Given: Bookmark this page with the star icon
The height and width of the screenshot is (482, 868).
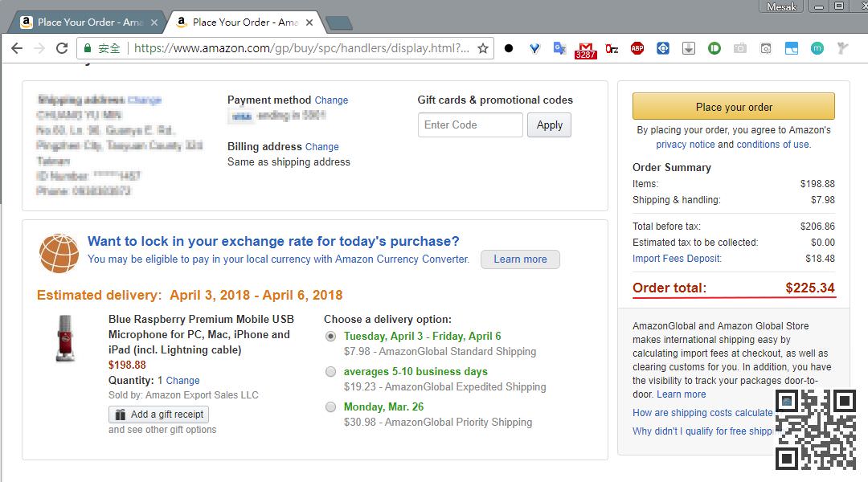Looking at the screenshot, I should point(483,48).
